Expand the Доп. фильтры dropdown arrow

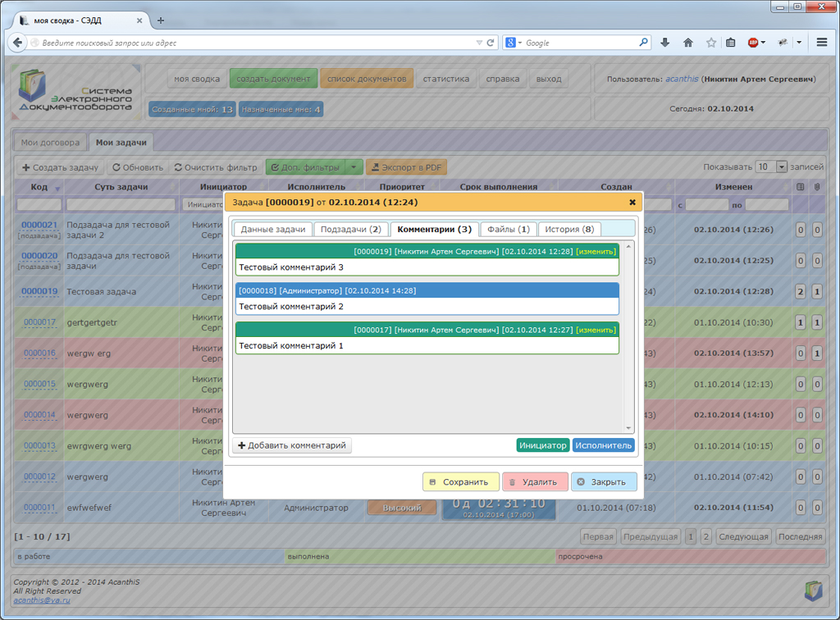pos(354,167)
